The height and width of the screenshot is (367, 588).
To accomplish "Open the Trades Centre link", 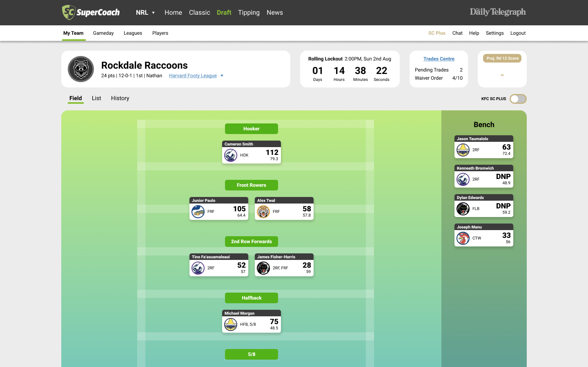I will [x=439, y=59].
